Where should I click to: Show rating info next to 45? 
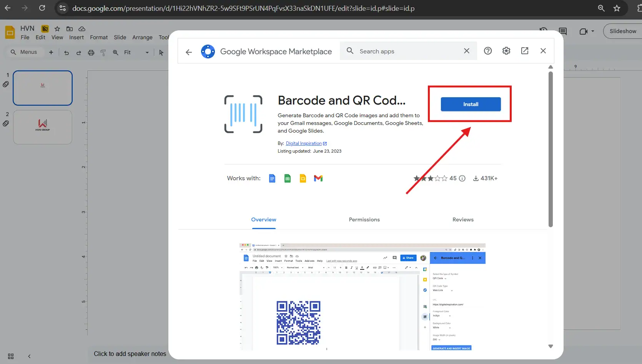462,178
